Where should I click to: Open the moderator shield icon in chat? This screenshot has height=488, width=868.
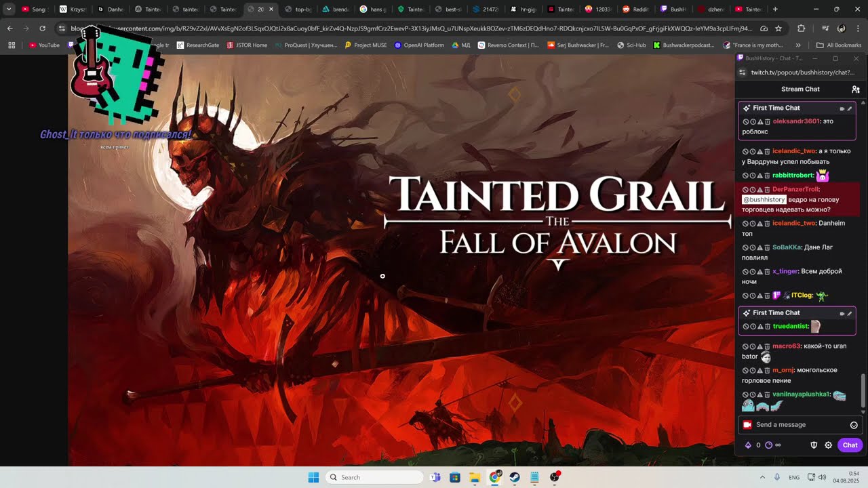click(814, 445)
